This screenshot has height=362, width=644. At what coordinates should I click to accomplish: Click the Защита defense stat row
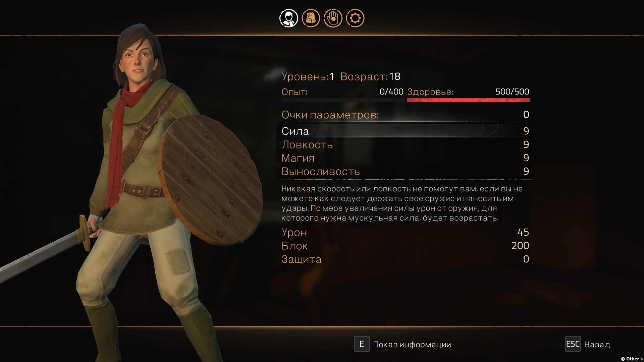(405, 259)
